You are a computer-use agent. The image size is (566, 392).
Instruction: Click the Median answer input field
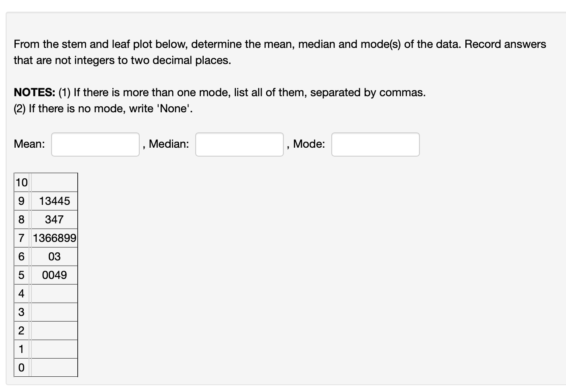239,144
